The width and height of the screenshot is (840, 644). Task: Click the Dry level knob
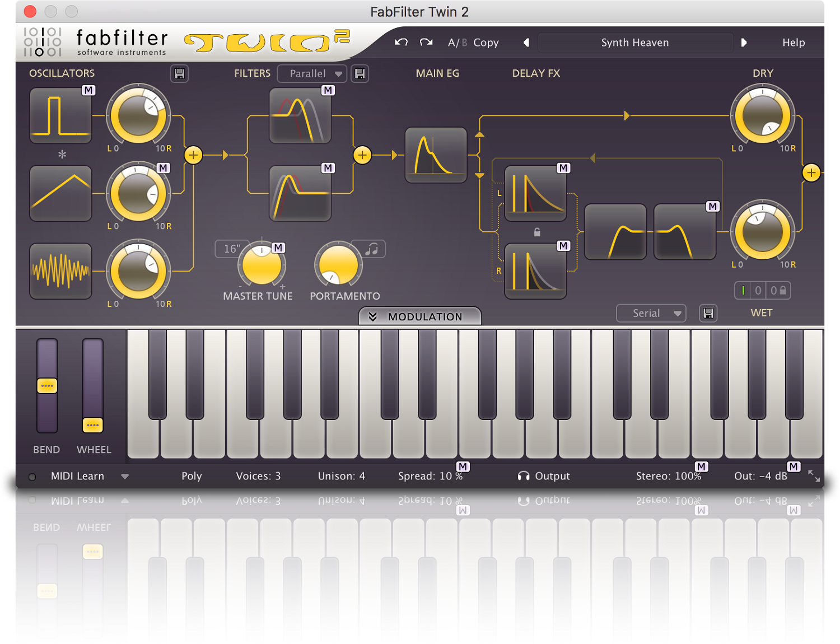(762, 116)
